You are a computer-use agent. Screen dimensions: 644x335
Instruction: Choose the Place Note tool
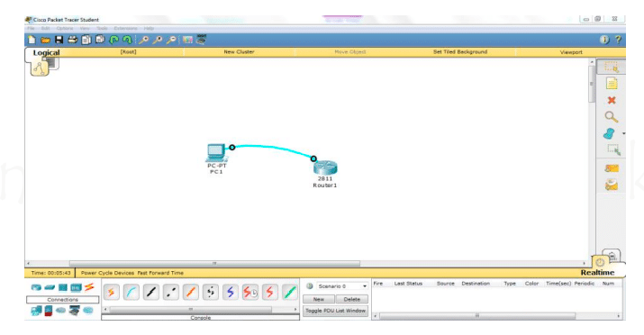coord(612,84)
